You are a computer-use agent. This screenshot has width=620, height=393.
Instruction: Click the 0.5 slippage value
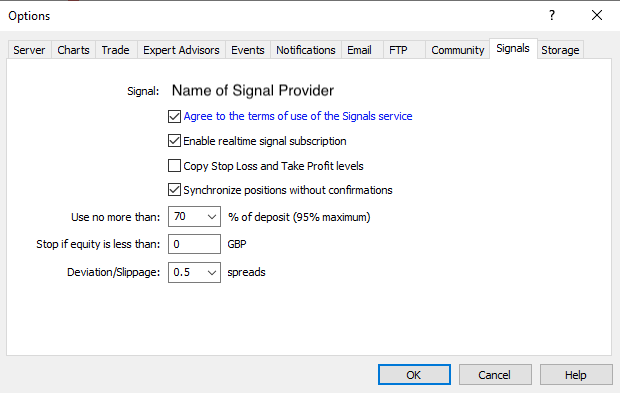pos(182,272)
